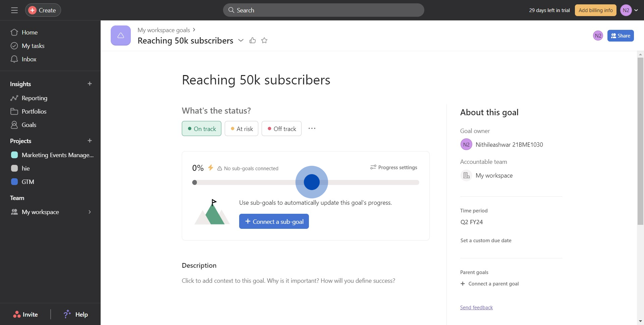Click the hamburger menu icon

[14, 10]
